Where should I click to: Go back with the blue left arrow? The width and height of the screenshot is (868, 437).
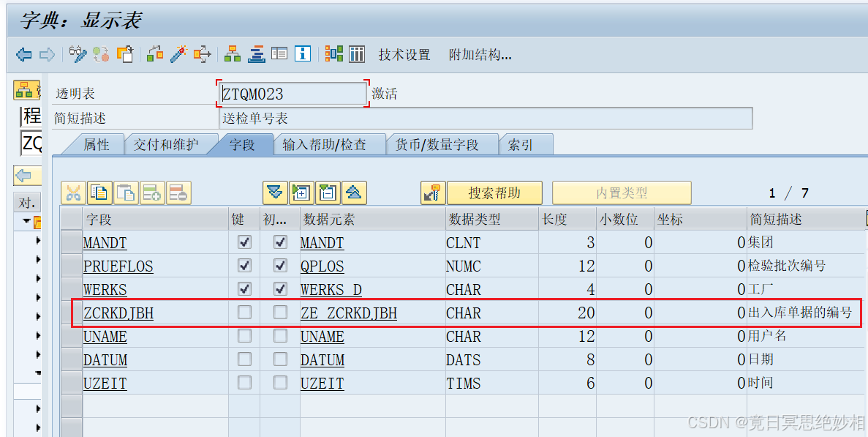coord(24,54)
